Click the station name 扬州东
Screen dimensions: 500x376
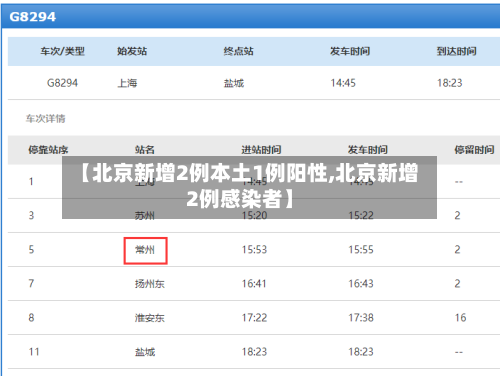[150, 284]
